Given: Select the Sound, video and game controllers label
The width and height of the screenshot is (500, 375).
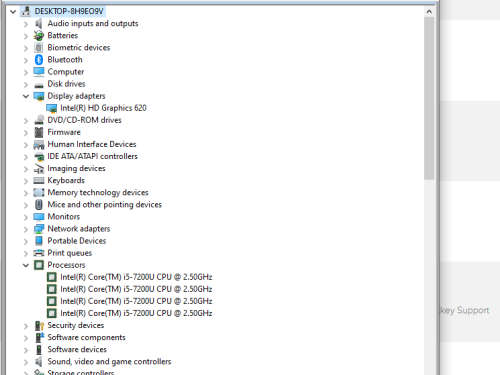Looking at the screenshot, I should (109, 362).
